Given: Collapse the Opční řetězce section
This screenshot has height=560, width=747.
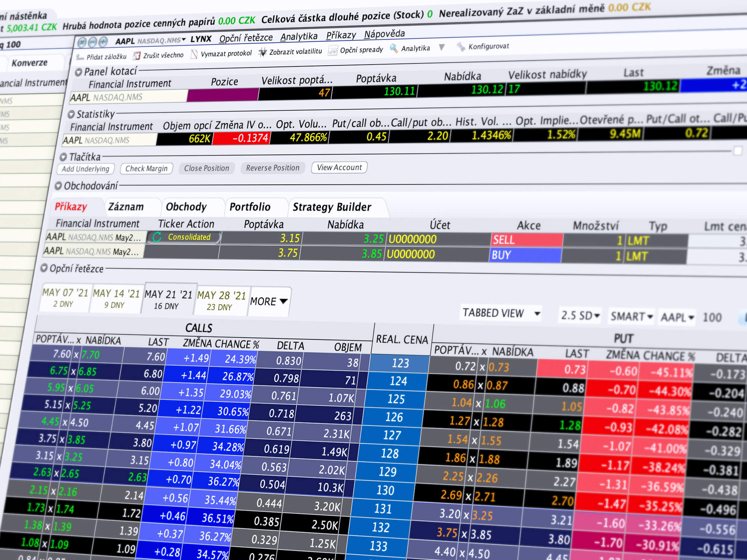Looking at the screenshot, I should (x=44, y=268).
